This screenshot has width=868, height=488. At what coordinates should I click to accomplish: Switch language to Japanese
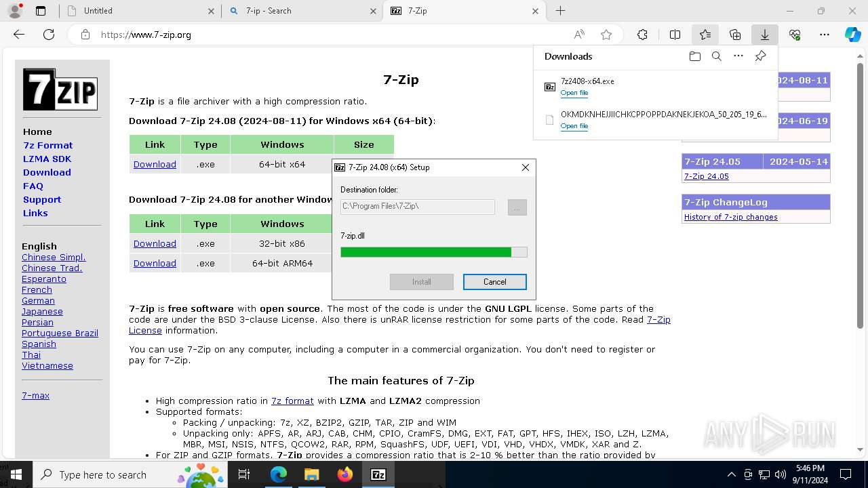tap(42, 312)
